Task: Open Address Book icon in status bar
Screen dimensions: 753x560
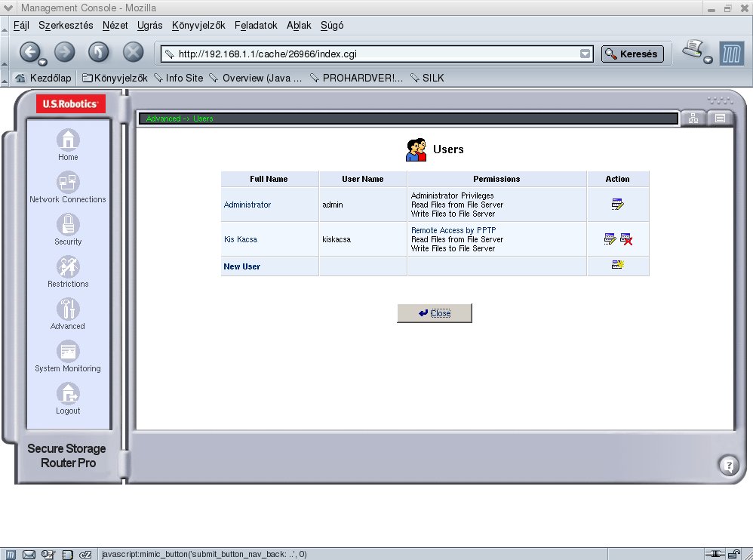Action: coord(68,554)
